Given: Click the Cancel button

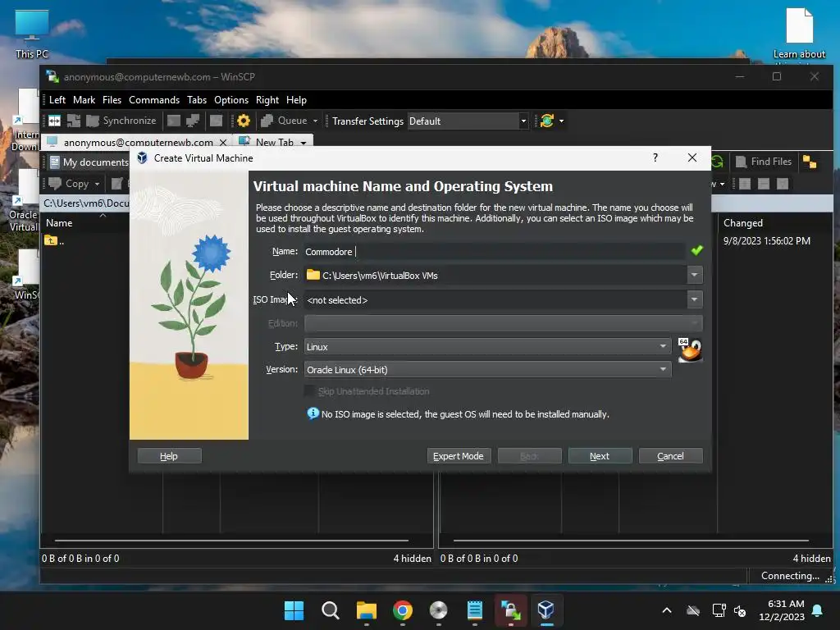Looking at the screenshot, I should pos(671,456).
